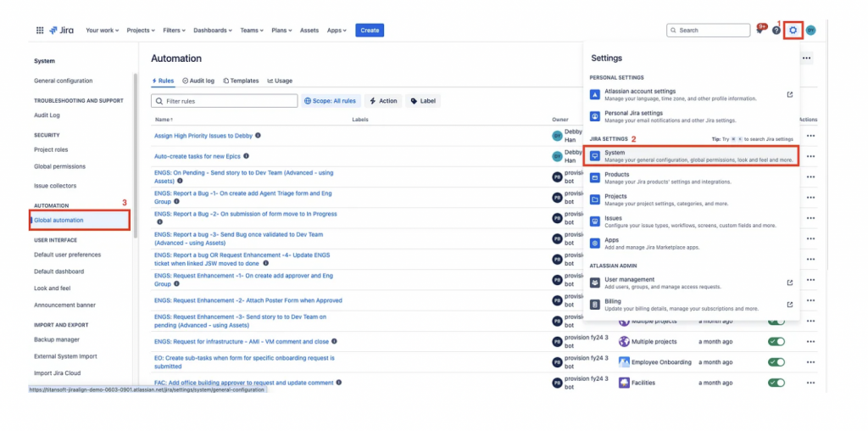Switch to the Templates tab
868x431 pixels.
[x=241, y=81]
